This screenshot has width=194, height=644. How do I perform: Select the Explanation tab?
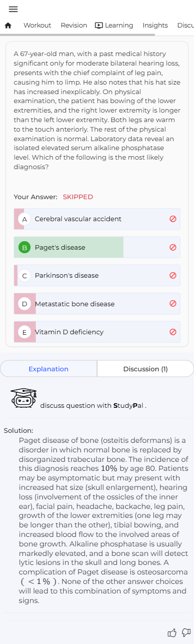[x=49, y=369]
